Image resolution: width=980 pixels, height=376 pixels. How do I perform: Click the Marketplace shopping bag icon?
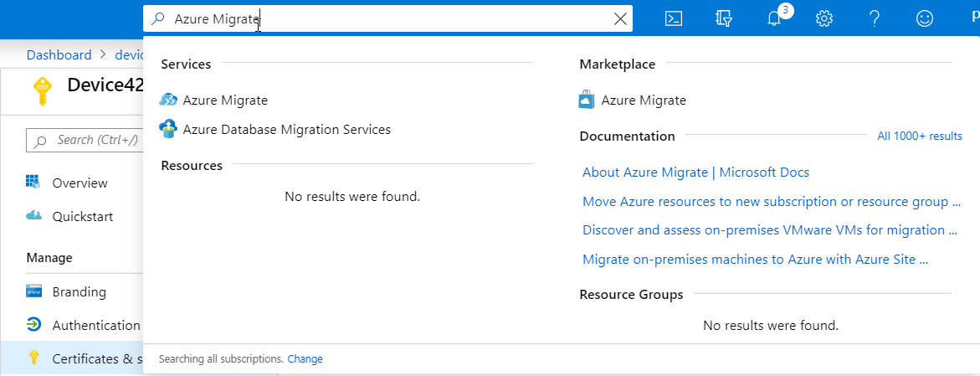pos(587,100)
